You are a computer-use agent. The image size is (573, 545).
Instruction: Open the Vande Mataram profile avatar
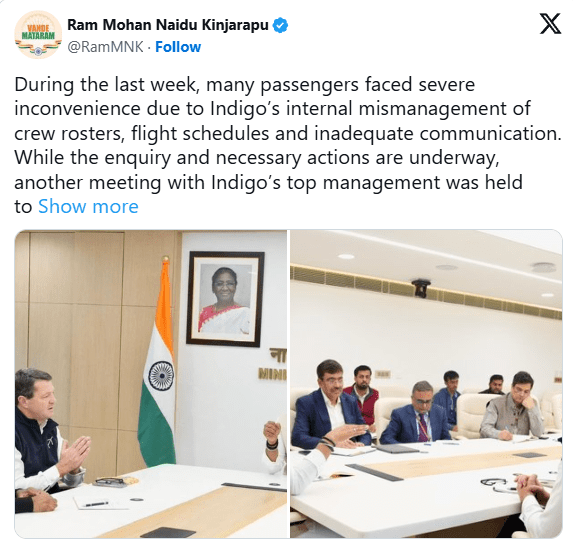(38, 35)
